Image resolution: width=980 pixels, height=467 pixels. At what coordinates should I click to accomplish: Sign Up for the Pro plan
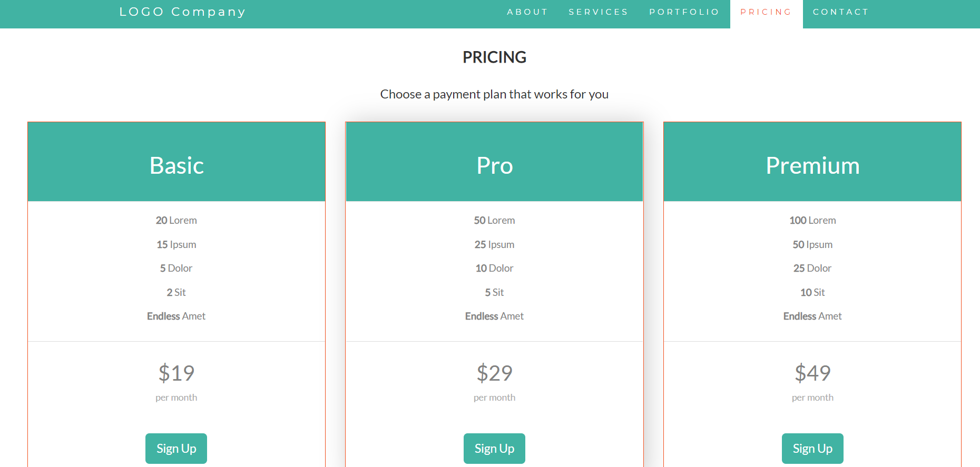(x=494, y=448)
